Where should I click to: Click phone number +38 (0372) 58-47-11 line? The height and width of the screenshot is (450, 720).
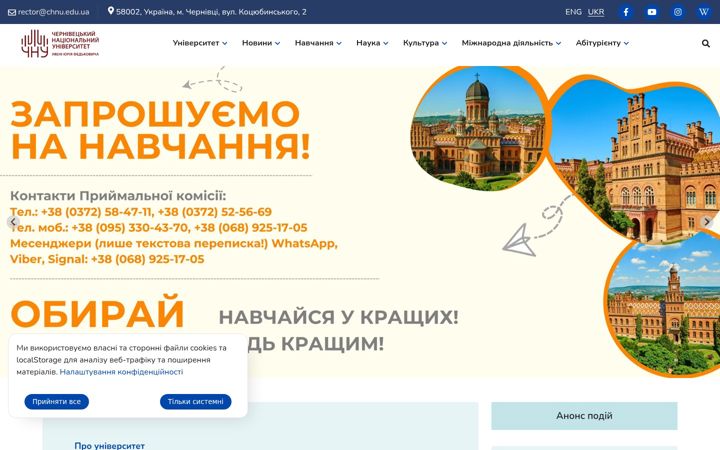(141, 212)
